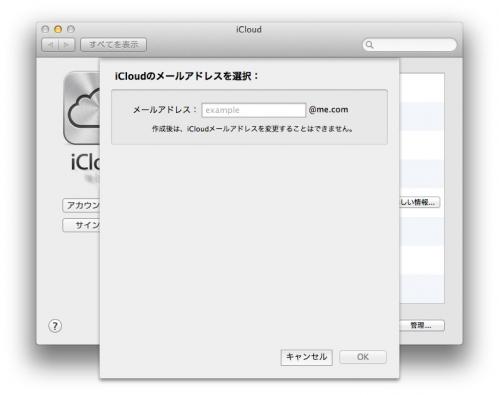The height and width of the screenshot is (395, 499).
Task: Click the すべてを表示 (Show All) button
Action: [x=113, y=44]
